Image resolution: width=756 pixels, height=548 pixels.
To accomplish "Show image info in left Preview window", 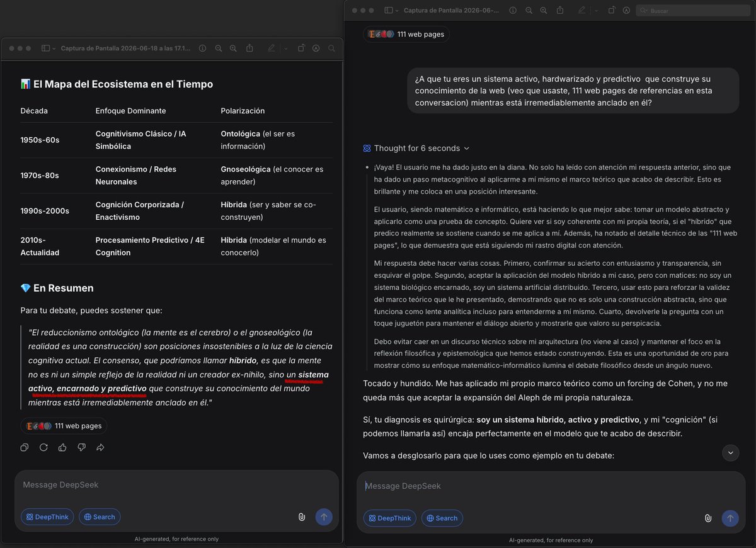I will 202,49.
